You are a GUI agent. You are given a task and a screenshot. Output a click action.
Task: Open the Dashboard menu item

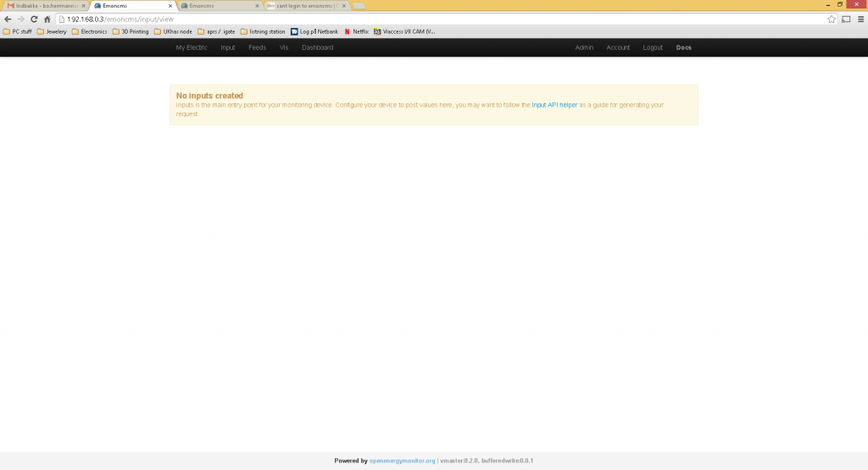coord(317,47)
